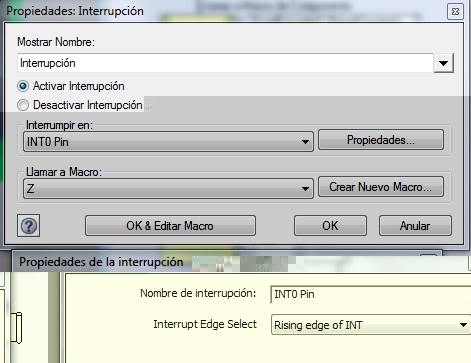471x363 pixels.
Task: Click the OK & Editar Macro button
Action: [x=170, y=226]
